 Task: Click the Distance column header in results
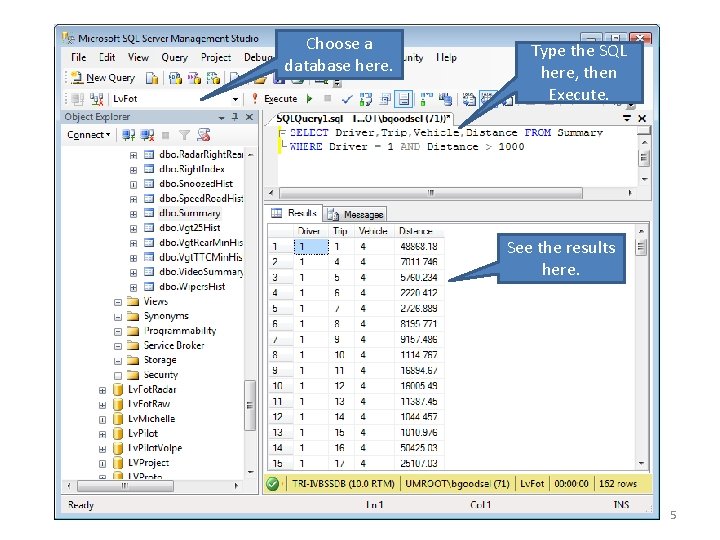click(418, 231)
